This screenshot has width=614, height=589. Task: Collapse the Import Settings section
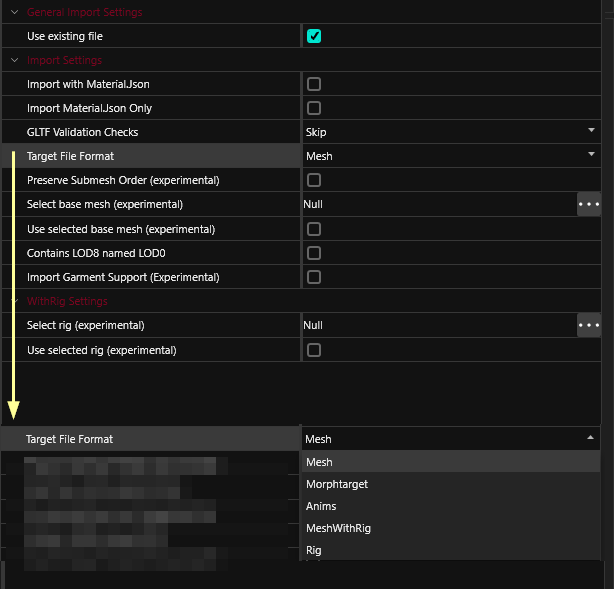coord(15,60)
